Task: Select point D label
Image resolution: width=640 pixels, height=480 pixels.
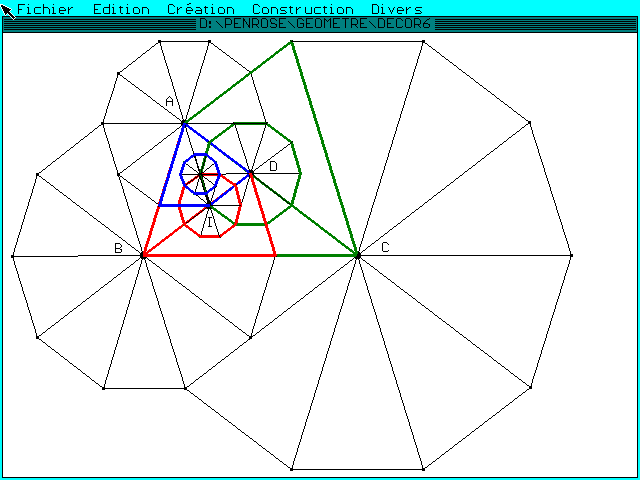Action: coord(273,166)
